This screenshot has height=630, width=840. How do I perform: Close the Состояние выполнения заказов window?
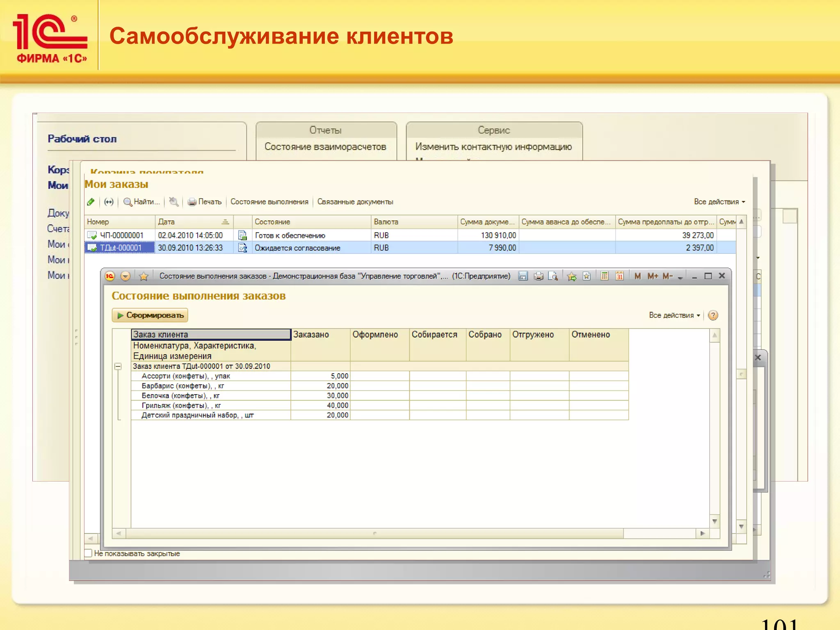point(722,276)
